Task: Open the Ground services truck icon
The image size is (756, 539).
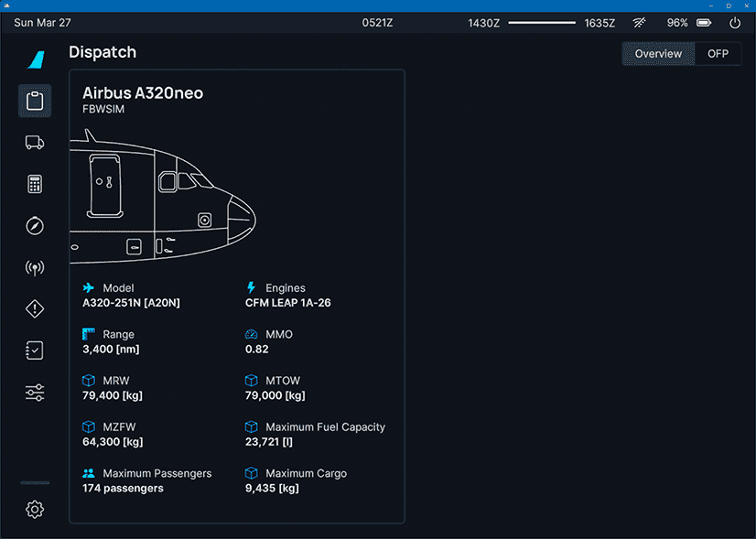Action: pos(35,142)
